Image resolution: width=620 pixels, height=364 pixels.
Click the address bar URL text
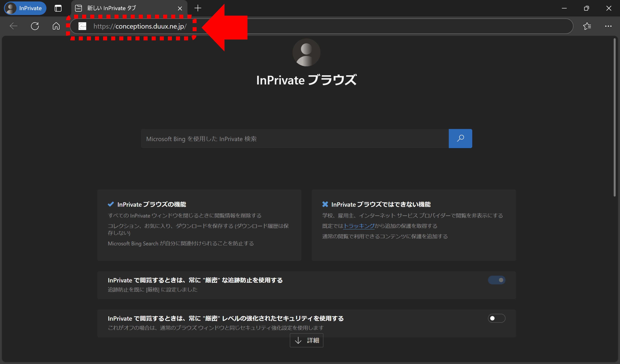click(x=140, y=26)
